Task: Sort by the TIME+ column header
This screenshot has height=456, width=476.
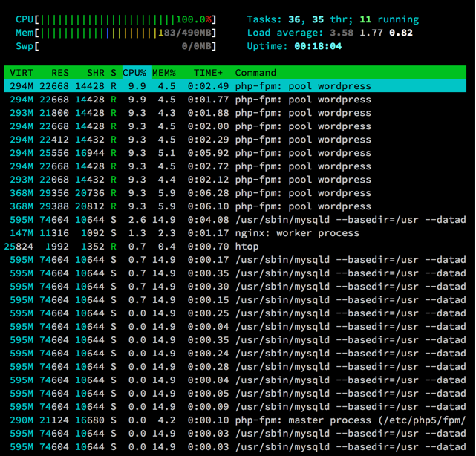Action: click(208, 73)
